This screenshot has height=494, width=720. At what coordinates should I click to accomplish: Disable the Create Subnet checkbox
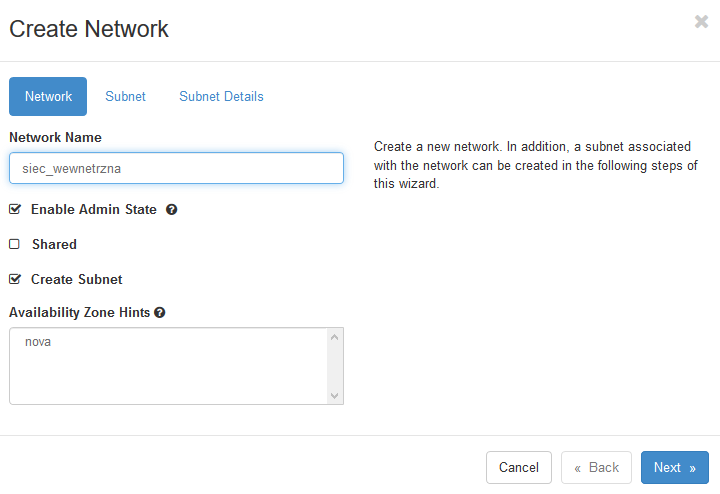(x=15, y=279)
